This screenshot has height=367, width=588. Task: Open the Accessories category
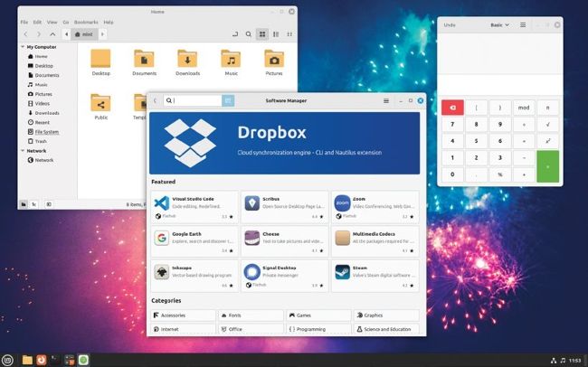tap(184, 315)
